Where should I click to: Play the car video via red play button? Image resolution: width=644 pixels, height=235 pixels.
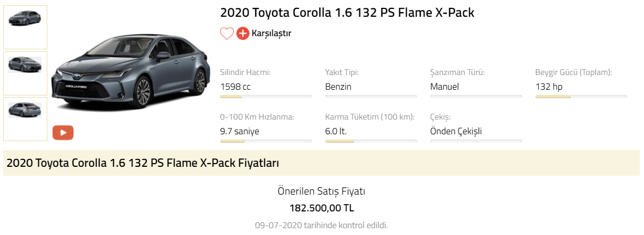point(63,133)
